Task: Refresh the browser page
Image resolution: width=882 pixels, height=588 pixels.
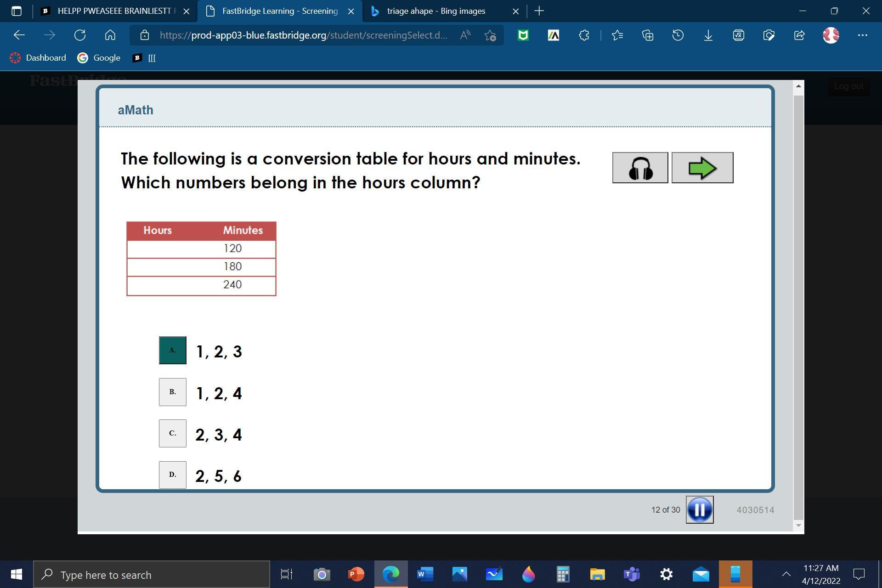Action: pos(80,35)
